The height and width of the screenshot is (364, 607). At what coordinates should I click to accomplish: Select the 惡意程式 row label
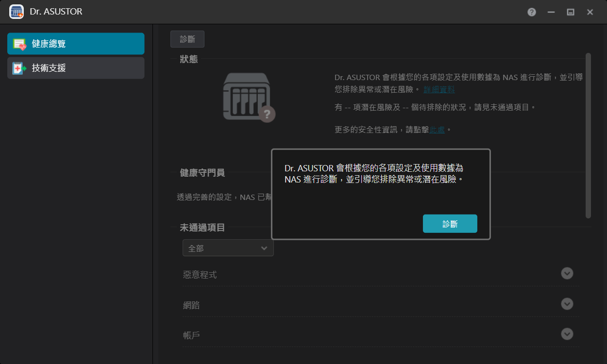(x=200, y=275)
